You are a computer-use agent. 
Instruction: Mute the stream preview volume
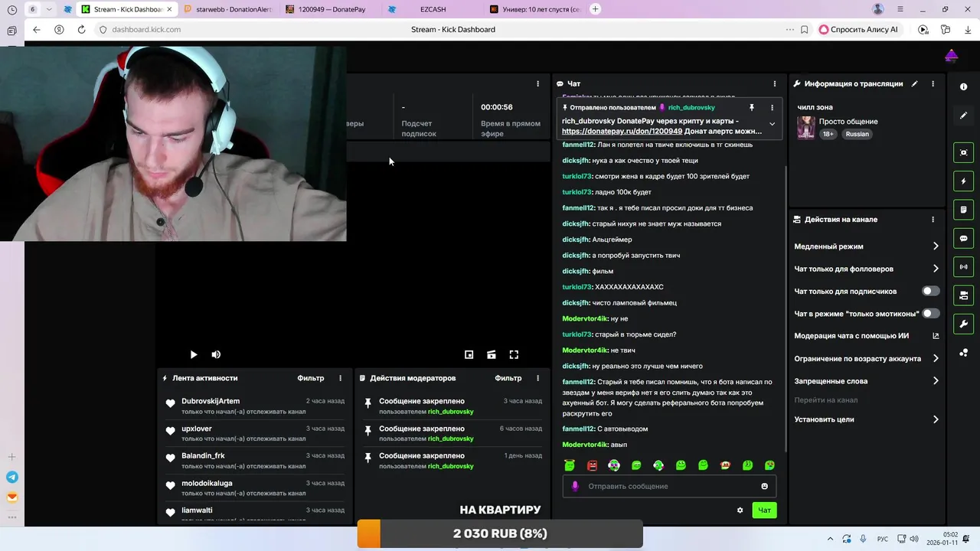click(x=216, y=354)
